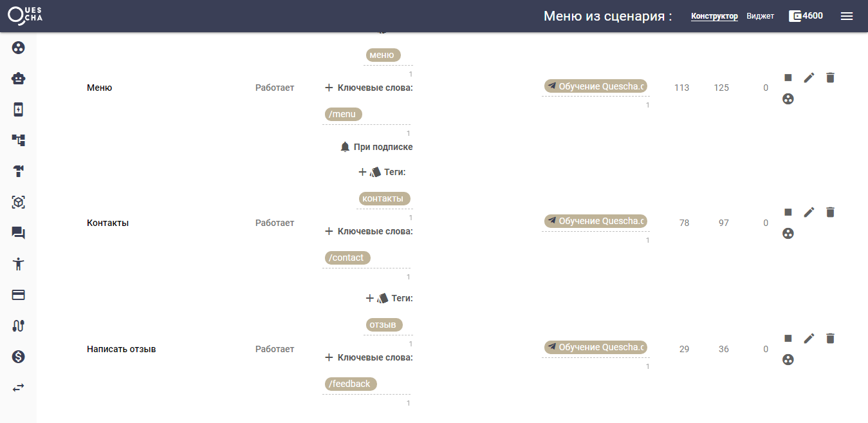Open the robot (bots) section in sidebar
Viewport: 868px width, 423px height.
pyautogui.click(x=19, y=79)
